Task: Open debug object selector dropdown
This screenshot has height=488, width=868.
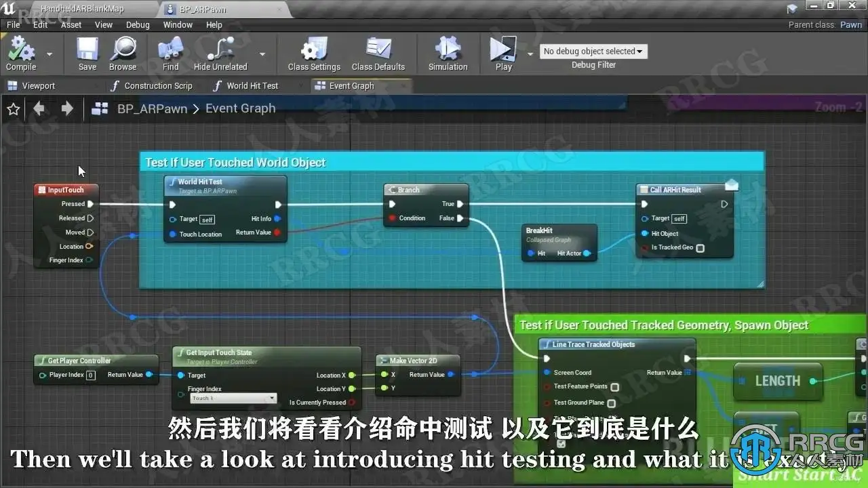Action: point(593,52)
